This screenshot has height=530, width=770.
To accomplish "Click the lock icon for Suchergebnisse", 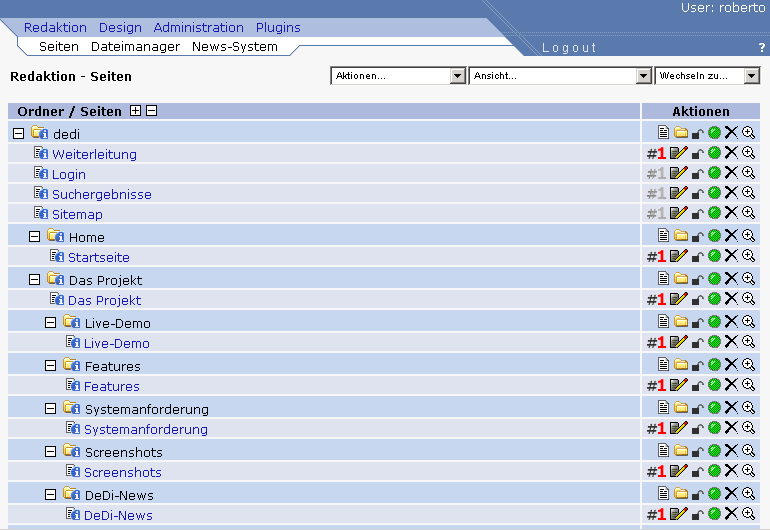I will point(698,194).
